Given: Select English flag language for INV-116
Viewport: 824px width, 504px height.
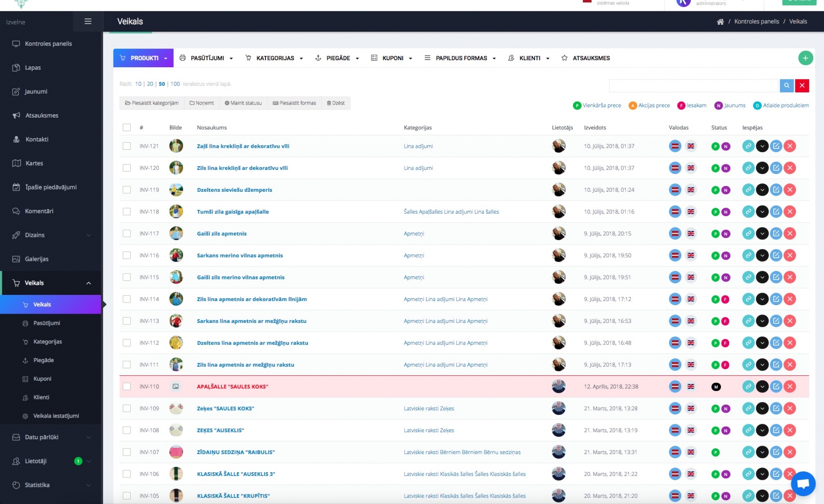Looking at the screenshot, I should coord(691,255).
